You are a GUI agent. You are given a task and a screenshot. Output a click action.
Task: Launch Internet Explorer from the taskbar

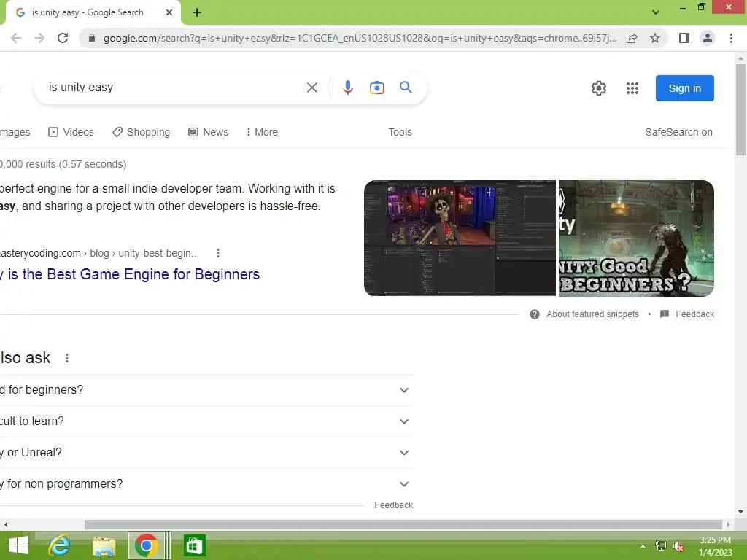[60, 545]
